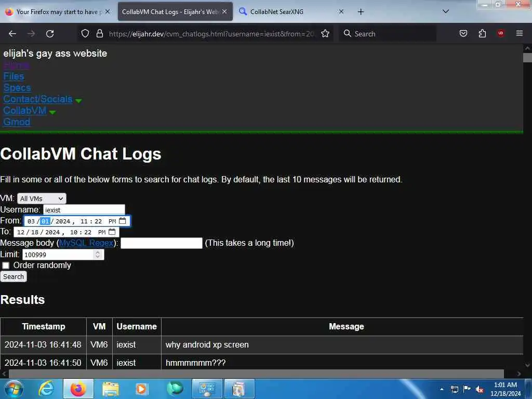This screenshot has width=532, height=399.
Task: Open the last taskbar program icon
Action: [x=239, y=389]
